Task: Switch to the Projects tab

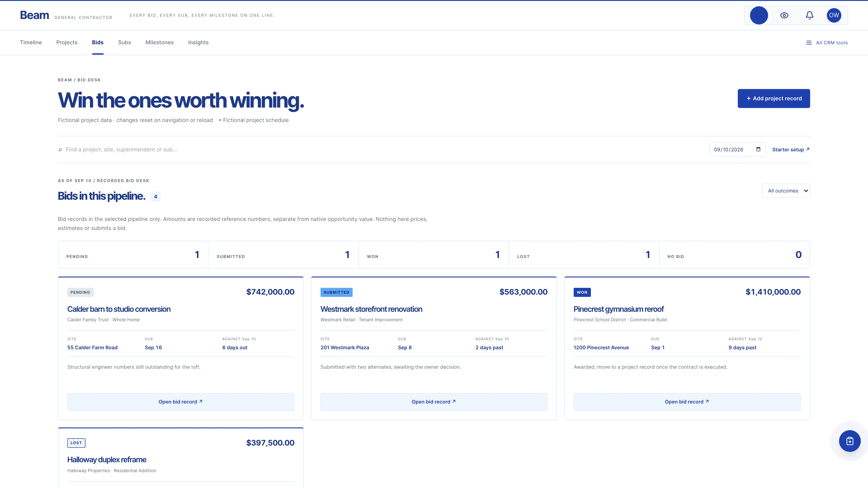Action: coord(67,42)
